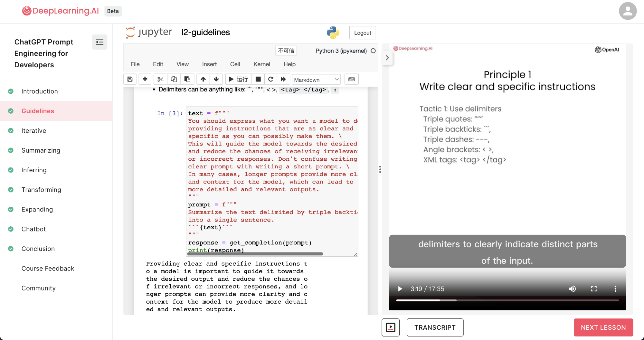Image resolution: width=644 pixels, height=340 pixels.
Task: Click the 不可信 trust button
Action: [x=286, y=51]
